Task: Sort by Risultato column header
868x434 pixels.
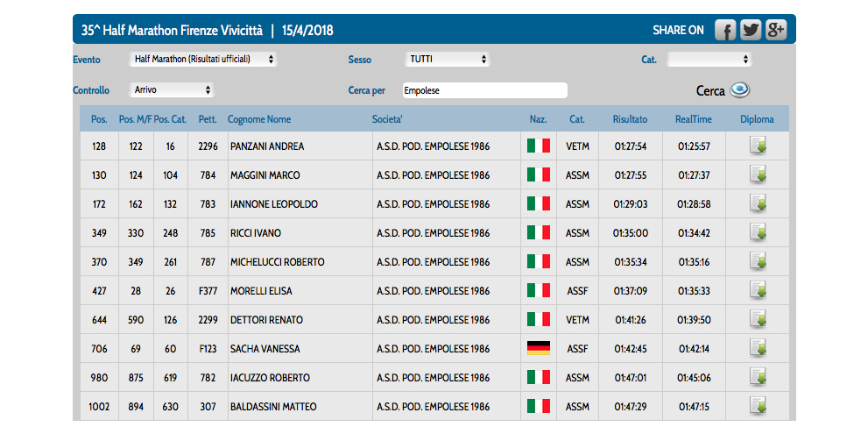Action: click(x=630, y=119)
